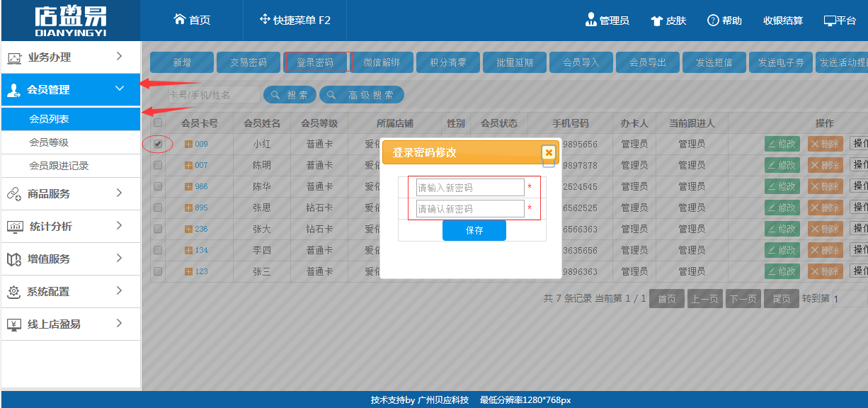
Task: Close the 登录密码修改 dialog with the X
Action: [549, 152]
